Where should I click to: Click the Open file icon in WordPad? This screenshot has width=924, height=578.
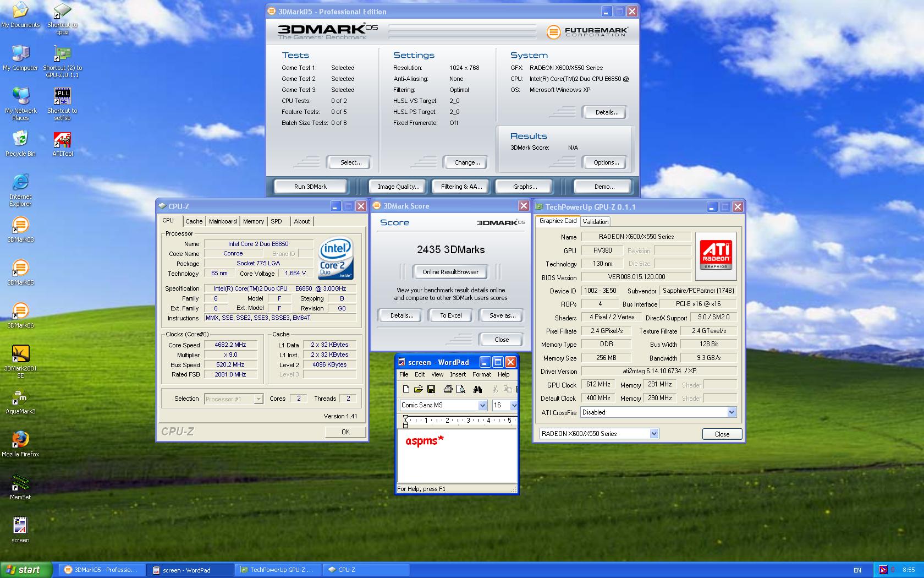click(x=418, y=389)
